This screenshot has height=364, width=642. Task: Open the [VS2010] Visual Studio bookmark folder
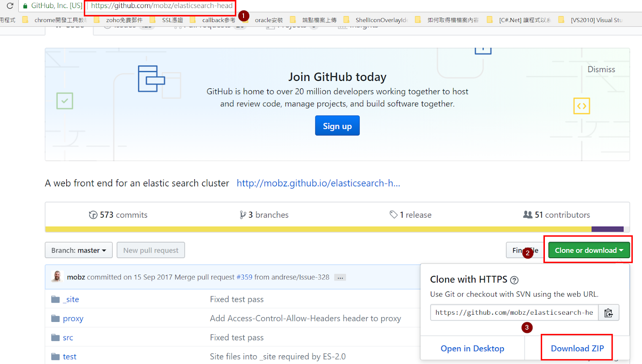click(x=591, y=20)
